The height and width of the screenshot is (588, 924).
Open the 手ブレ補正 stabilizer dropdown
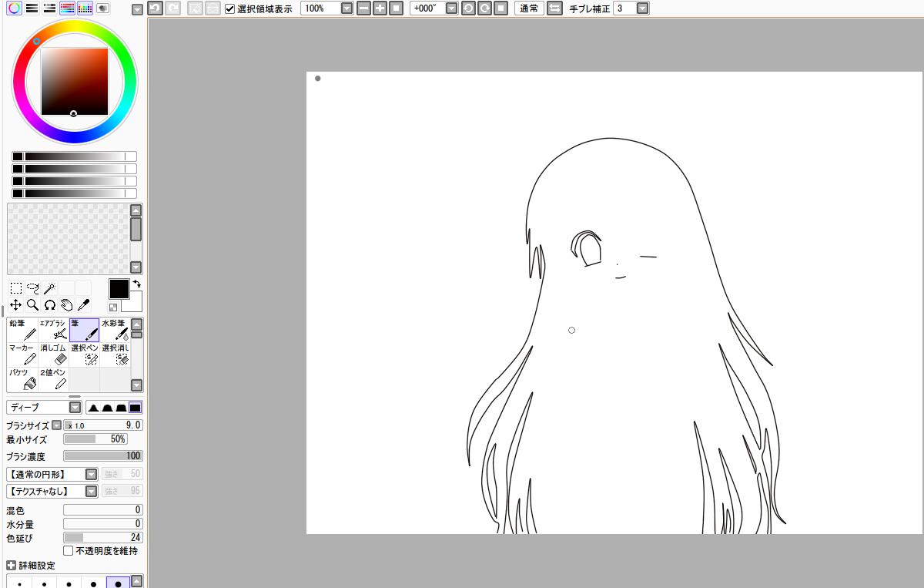pyautogui.click(x=642, y=8)
